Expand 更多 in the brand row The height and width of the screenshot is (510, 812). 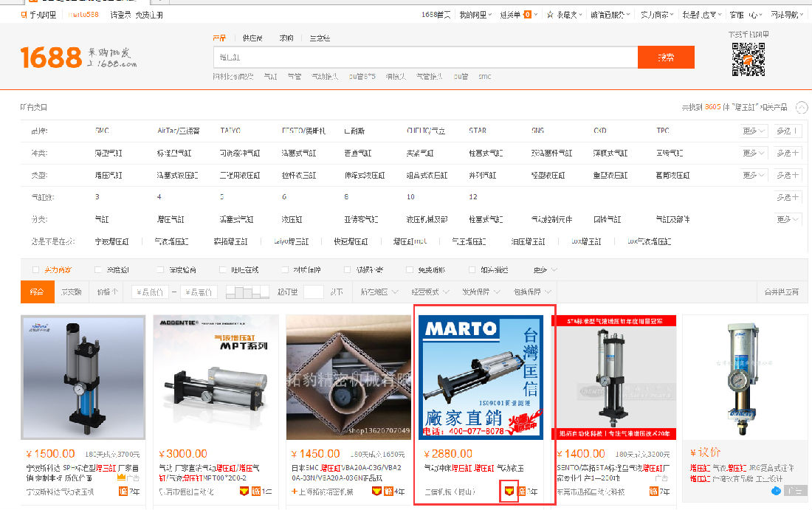pos(753,131)
